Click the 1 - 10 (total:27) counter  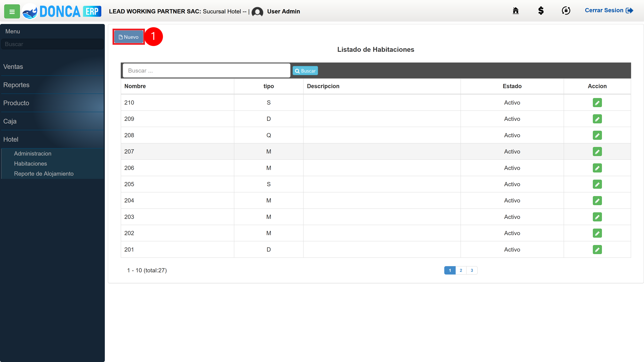(x=147, y=270)
